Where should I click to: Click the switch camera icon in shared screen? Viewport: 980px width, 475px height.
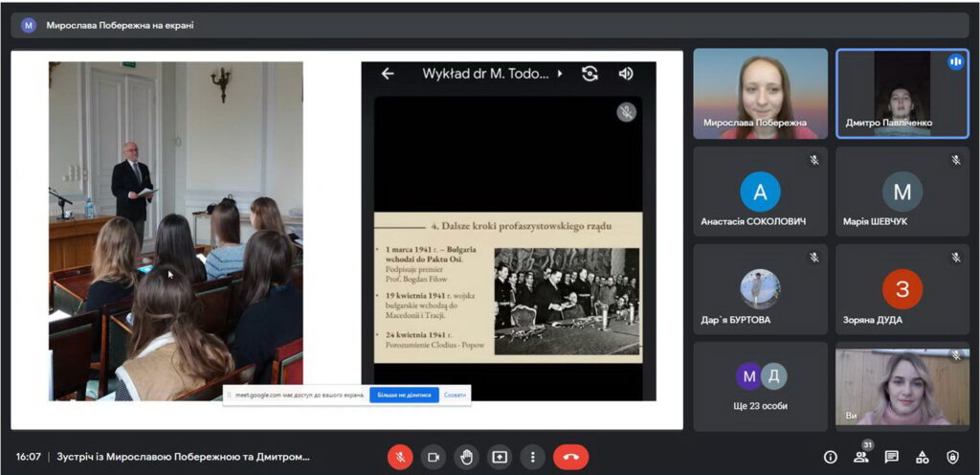590,74
